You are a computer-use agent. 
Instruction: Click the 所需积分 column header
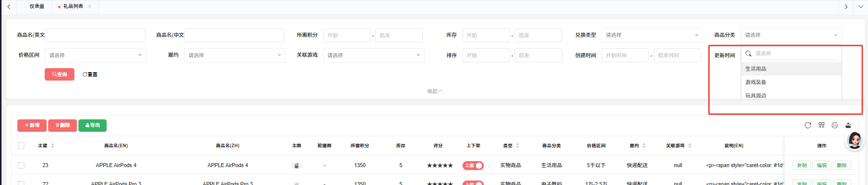[x=360, y=146]
